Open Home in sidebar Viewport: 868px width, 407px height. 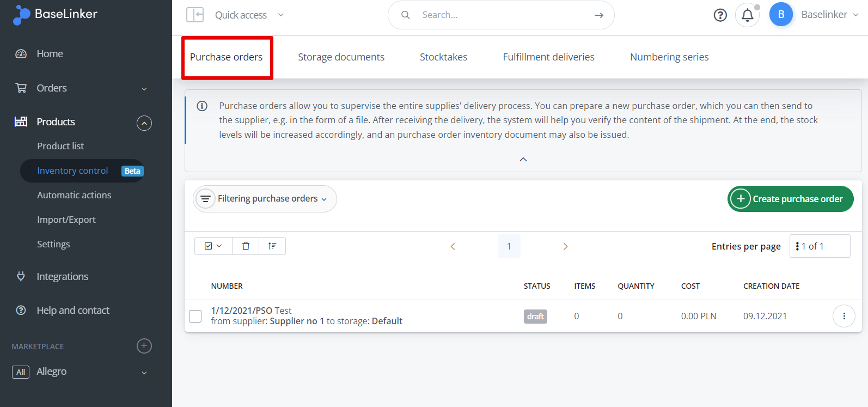50,54
